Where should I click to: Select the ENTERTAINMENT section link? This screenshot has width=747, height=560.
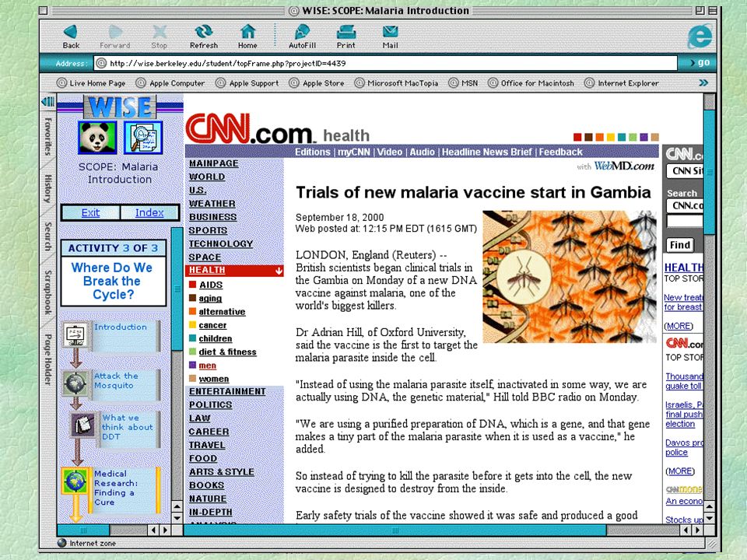[227, 391]
